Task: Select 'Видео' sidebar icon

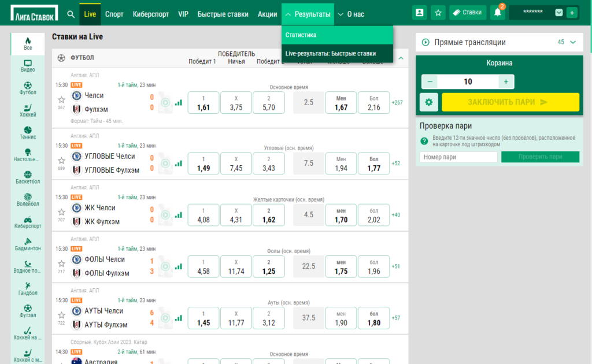Action: [x=28, y=66]
